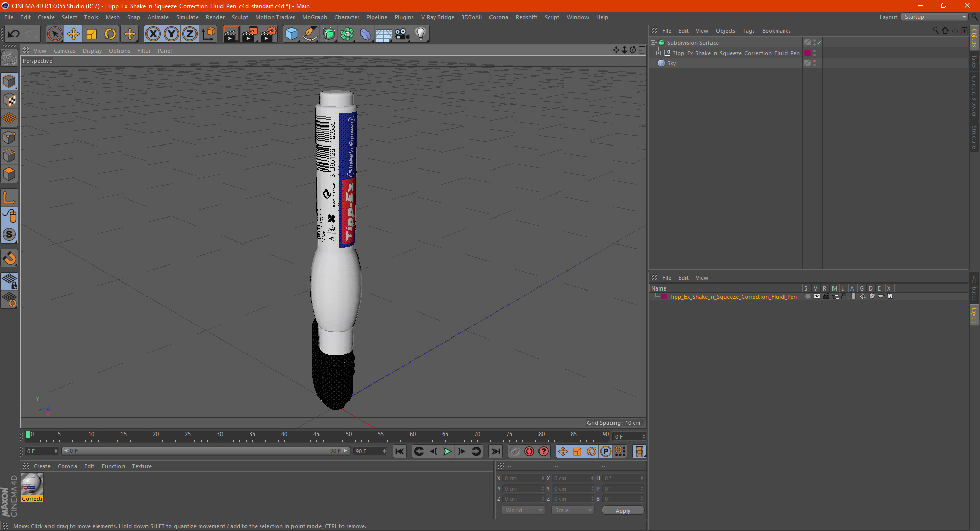Viewport: 980px width, 531px height.
Task: Select Texture mode in left sidebar
Action: [x=9, y=100]
